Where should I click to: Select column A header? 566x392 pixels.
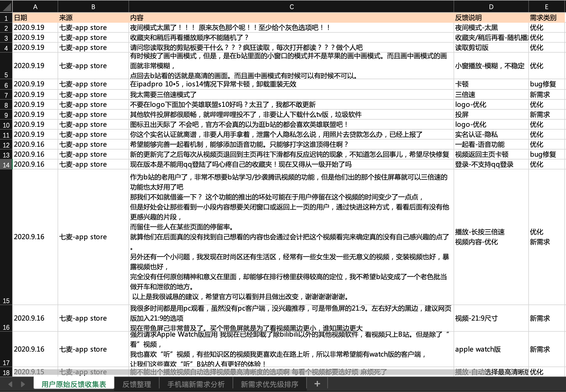(x=35, y=7)
